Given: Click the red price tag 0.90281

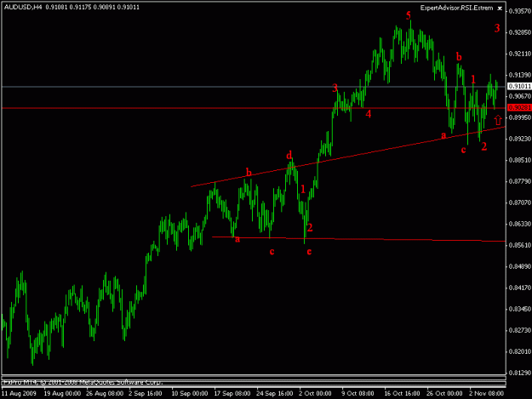Looking at the screenshot, I should [x=519, y=107].
